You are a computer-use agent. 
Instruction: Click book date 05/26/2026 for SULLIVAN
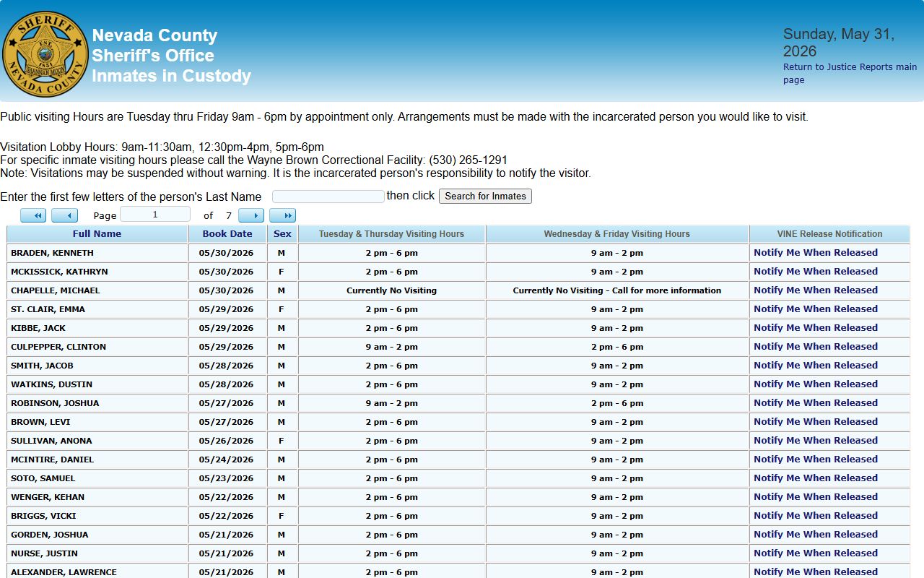click(x=226, y=441)
